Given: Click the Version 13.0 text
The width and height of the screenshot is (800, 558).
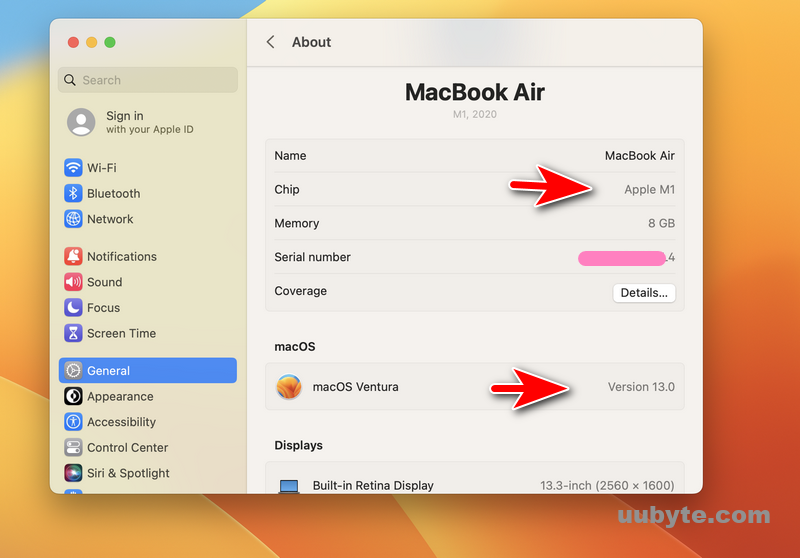Looking at the screenshot, I should tap(641, 387).
